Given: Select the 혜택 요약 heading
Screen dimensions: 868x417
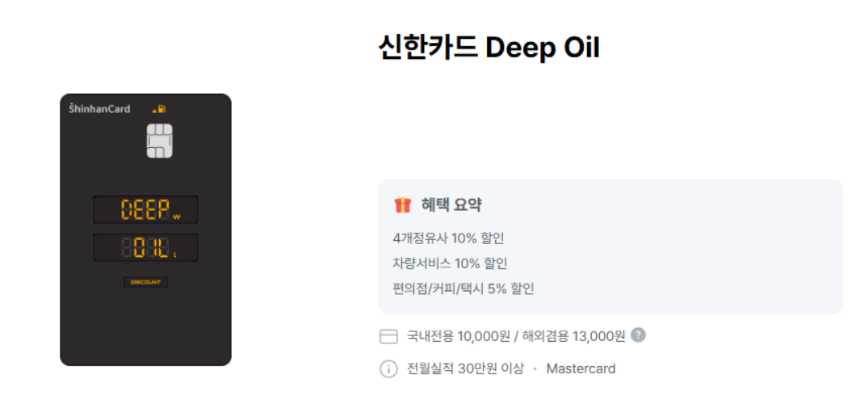Looking at the screenshot, I should (x=451, y=205).
